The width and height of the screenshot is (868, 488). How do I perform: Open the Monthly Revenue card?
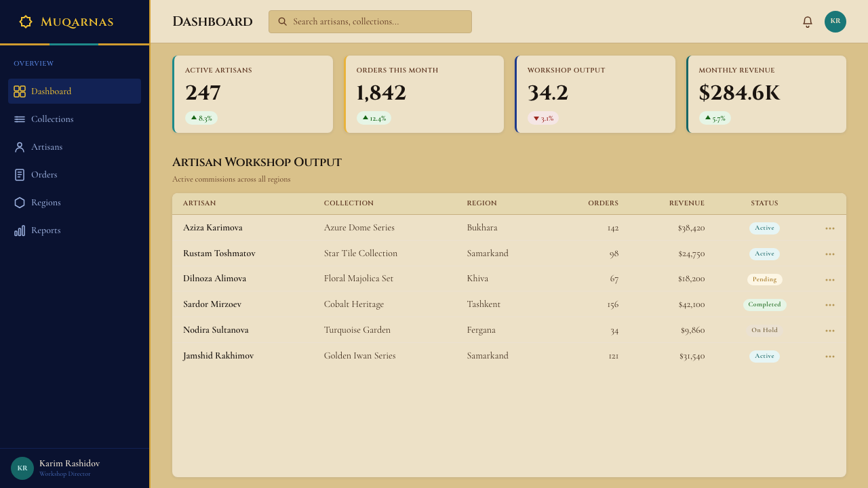click(x=766, y=94)
